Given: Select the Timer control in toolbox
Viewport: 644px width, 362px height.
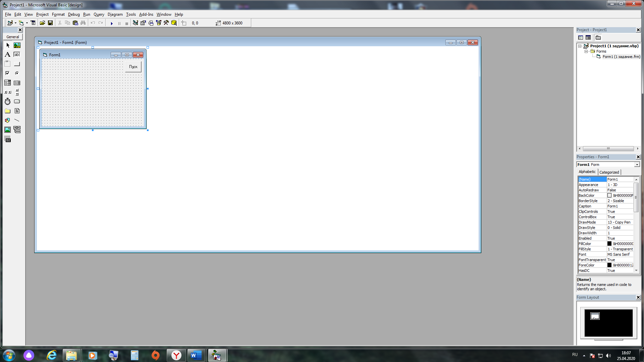Looking at the screenshot, I should [x=8, y=102].
